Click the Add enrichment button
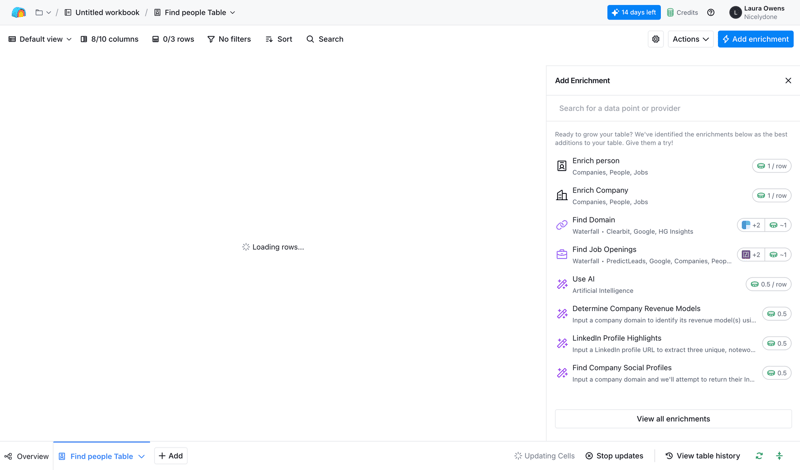800x470 pixels. (755, 39)
